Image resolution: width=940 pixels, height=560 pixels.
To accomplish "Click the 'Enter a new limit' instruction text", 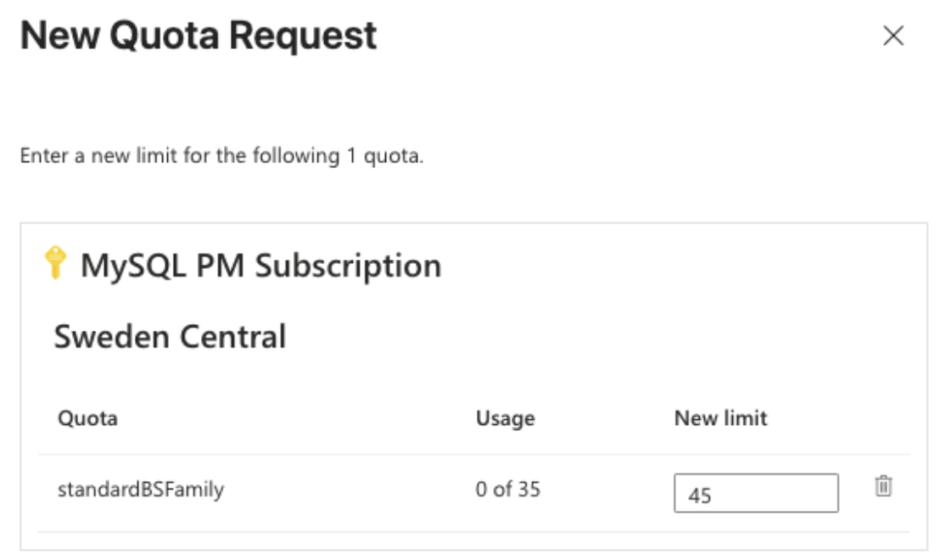I will tap(221, 156).
